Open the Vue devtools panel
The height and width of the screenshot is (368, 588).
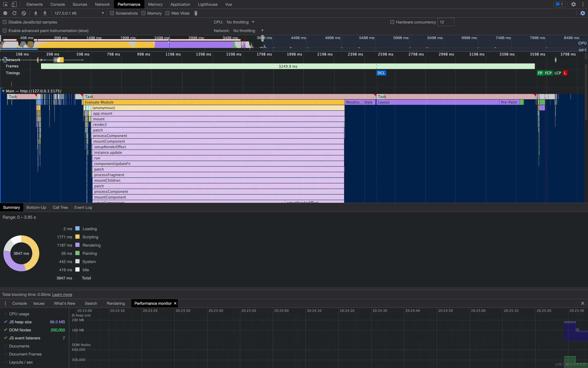pos(228,4)
